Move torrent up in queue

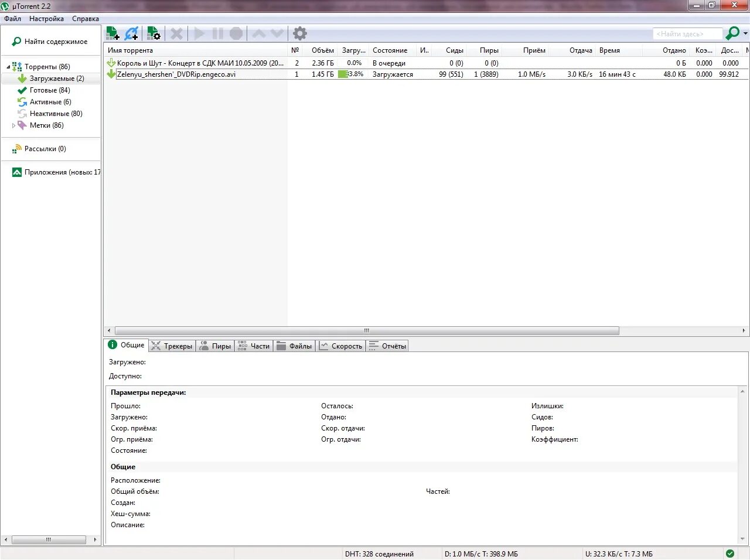coord(258,33)
